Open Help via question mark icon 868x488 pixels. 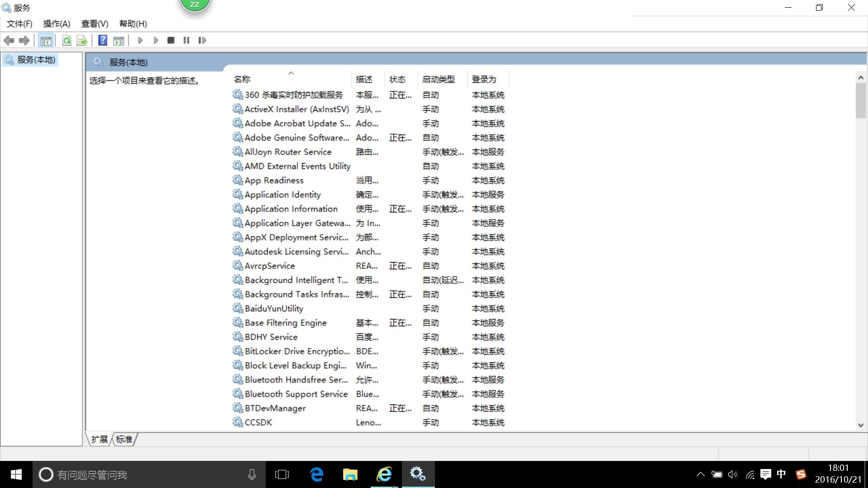[x=103, y=41]
